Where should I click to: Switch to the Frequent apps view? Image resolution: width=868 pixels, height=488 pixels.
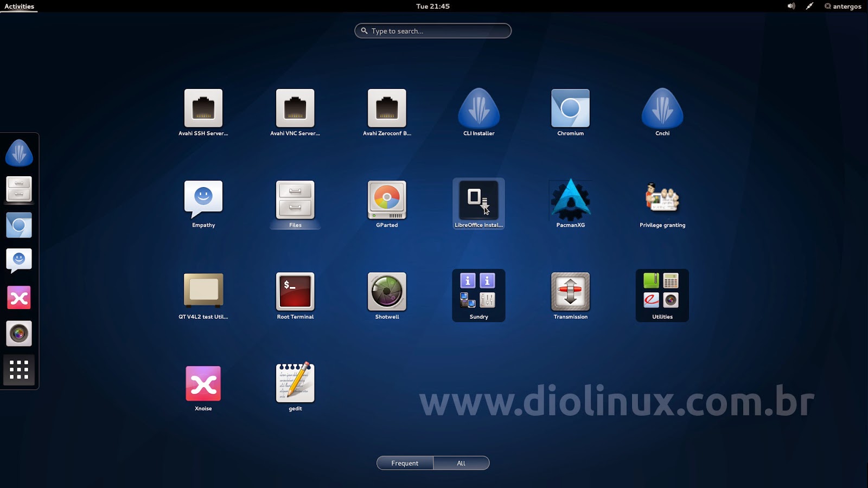coord(405,463)
